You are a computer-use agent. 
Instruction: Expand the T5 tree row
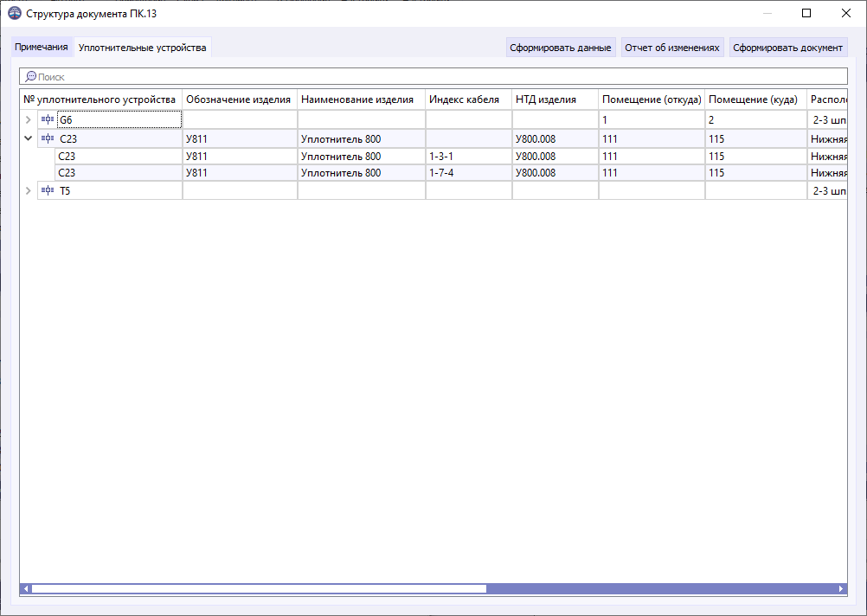(27, 190)
